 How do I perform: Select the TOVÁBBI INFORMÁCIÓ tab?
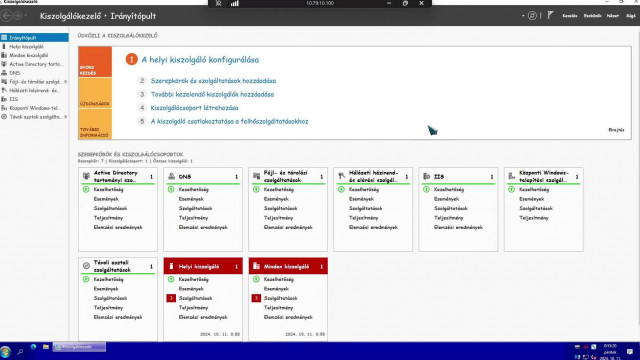95,124
